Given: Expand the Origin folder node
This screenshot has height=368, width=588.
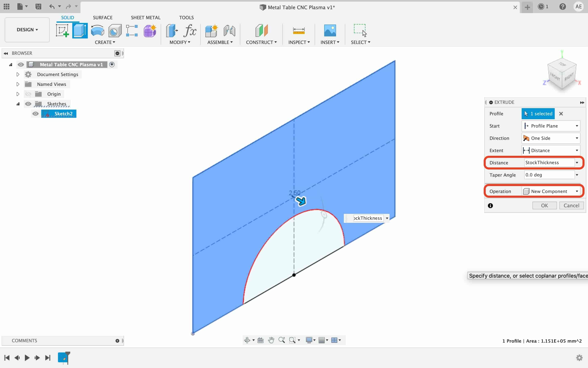Looking at the screenshot, I should [x=18, y=94].
